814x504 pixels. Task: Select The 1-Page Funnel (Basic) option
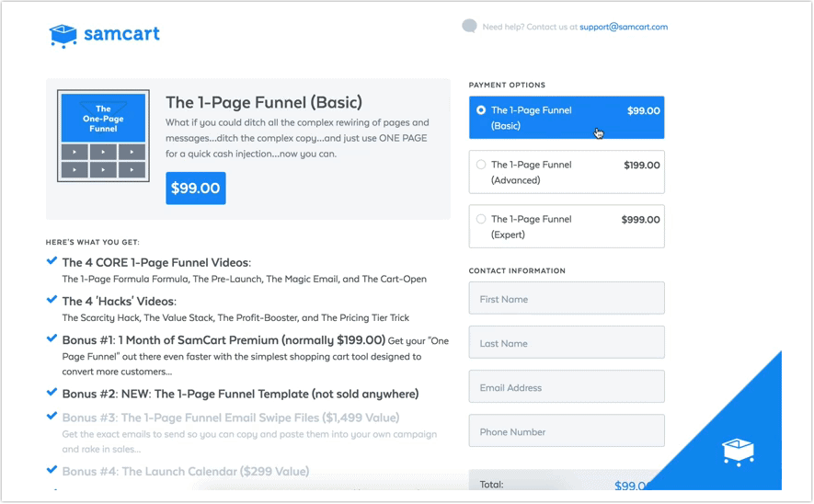(x=567, y=118)
